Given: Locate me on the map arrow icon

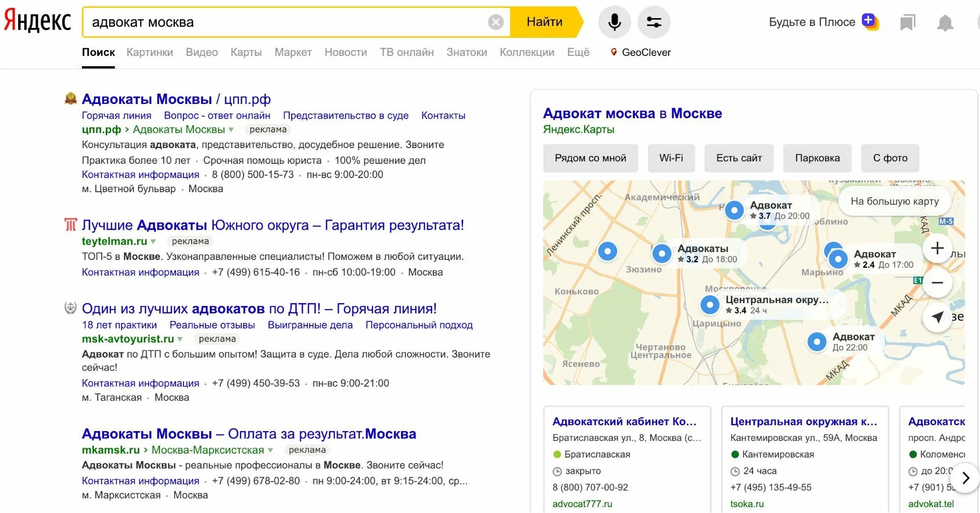Looking at the screenshot, I should click(x=937, y=317).
